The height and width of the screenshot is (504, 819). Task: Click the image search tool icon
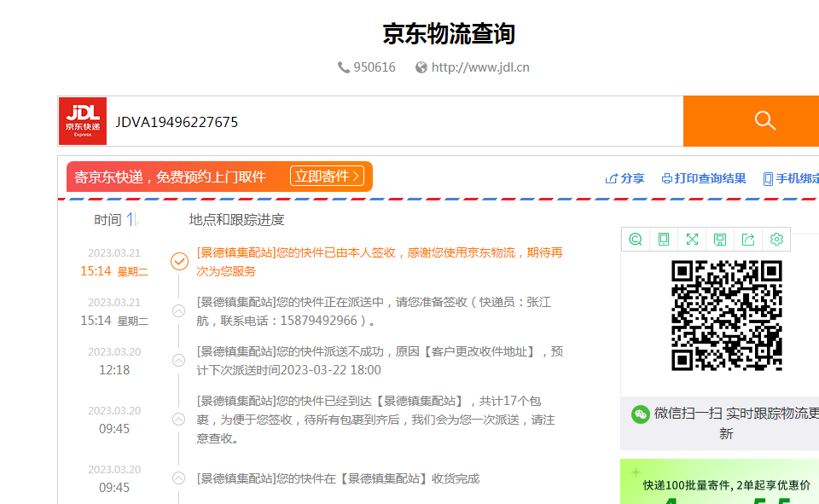coord(636,239)
